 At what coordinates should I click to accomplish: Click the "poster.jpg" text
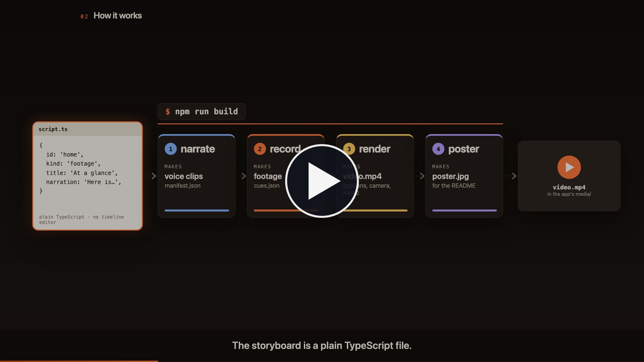tap(450, 176)
